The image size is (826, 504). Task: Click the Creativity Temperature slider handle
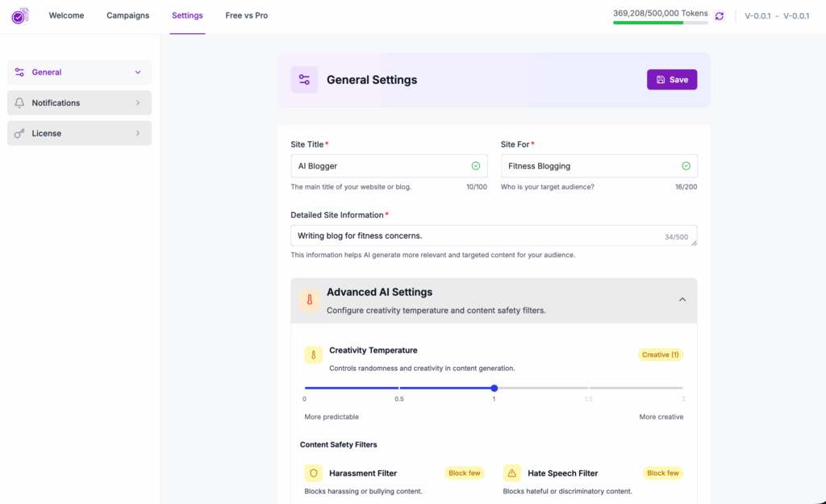click(x=494, y=388)
